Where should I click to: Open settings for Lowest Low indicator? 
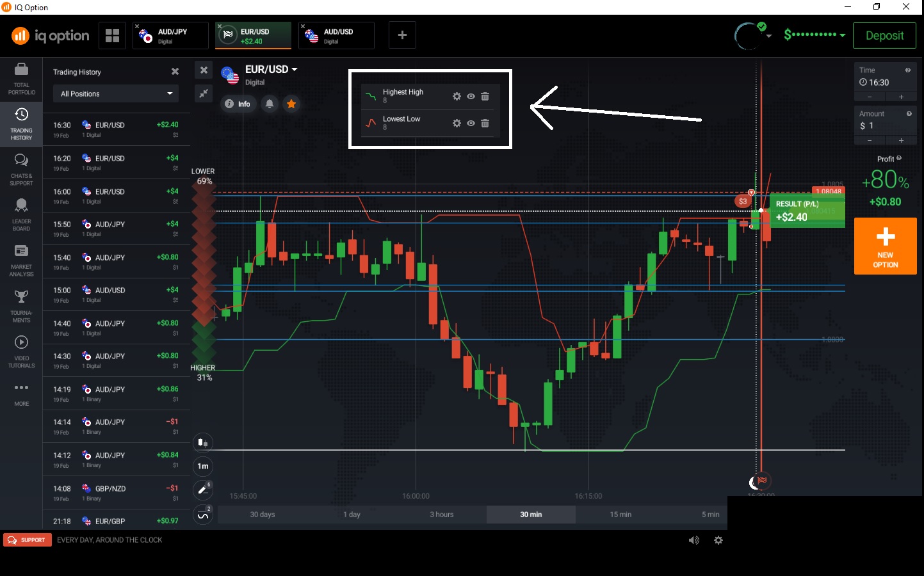tap(457, 124)
